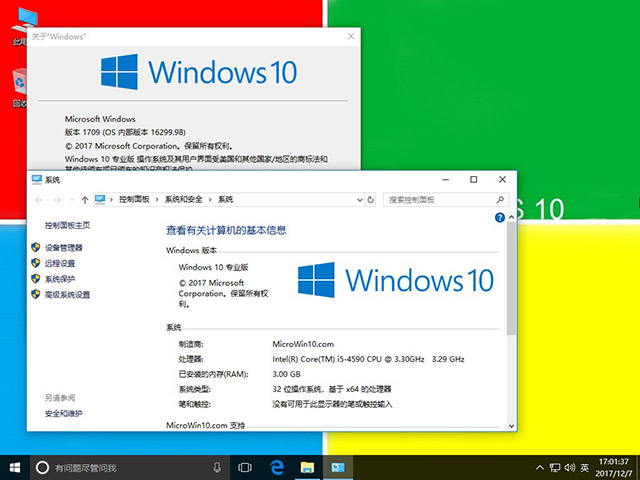Viewport: 640px width, 480px height.
Task: Click the scroll up arrow in System window
Action: coord(511,218)
